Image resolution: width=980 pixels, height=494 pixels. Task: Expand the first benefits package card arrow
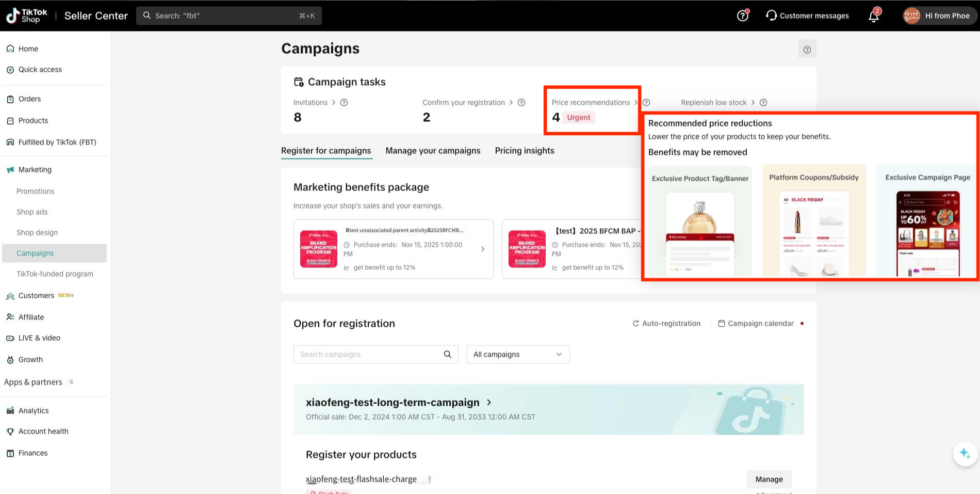[482, 249]
